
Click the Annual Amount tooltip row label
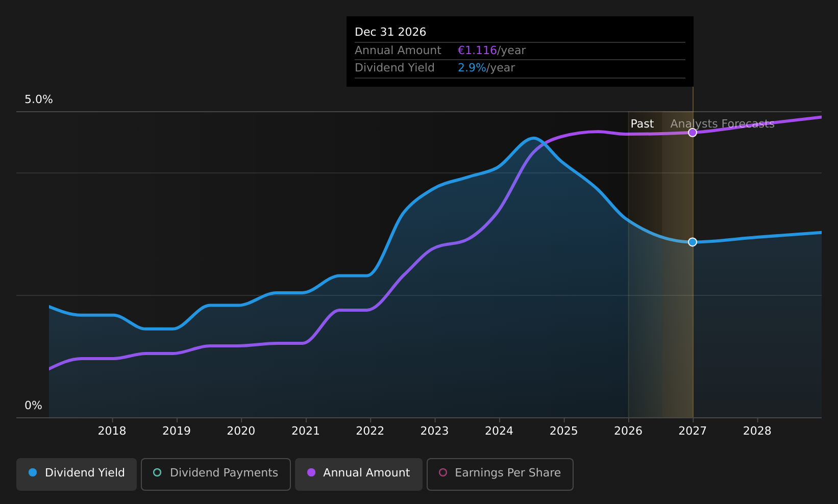pos(398,51)
